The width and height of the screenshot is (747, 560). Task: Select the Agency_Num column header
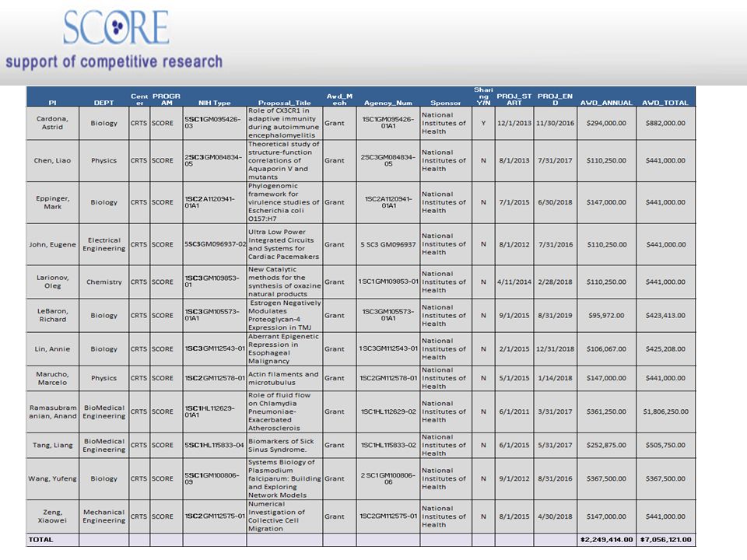388,103
